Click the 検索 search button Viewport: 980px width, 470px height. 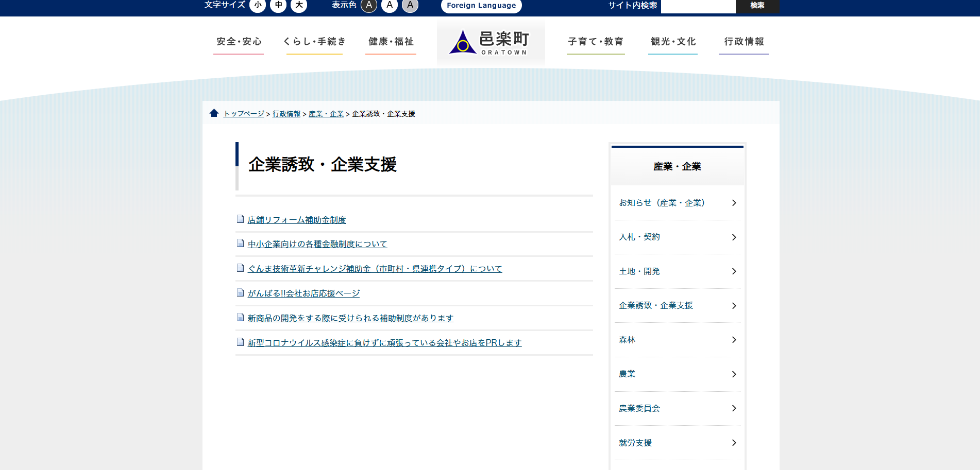pyautogui.click(x=757, y=6)
